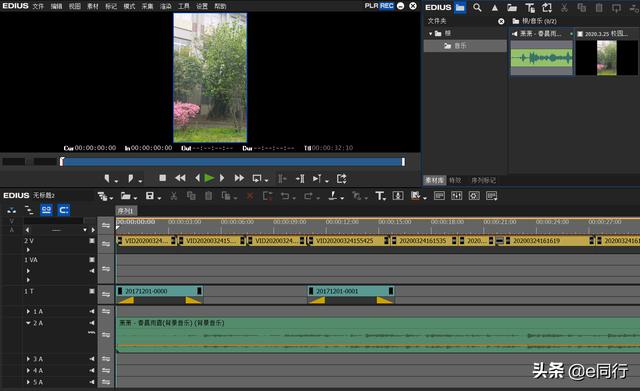Collapse the root folder in the bin tree
This screenshot has height=391, width=640.
[x=430, y=33]
